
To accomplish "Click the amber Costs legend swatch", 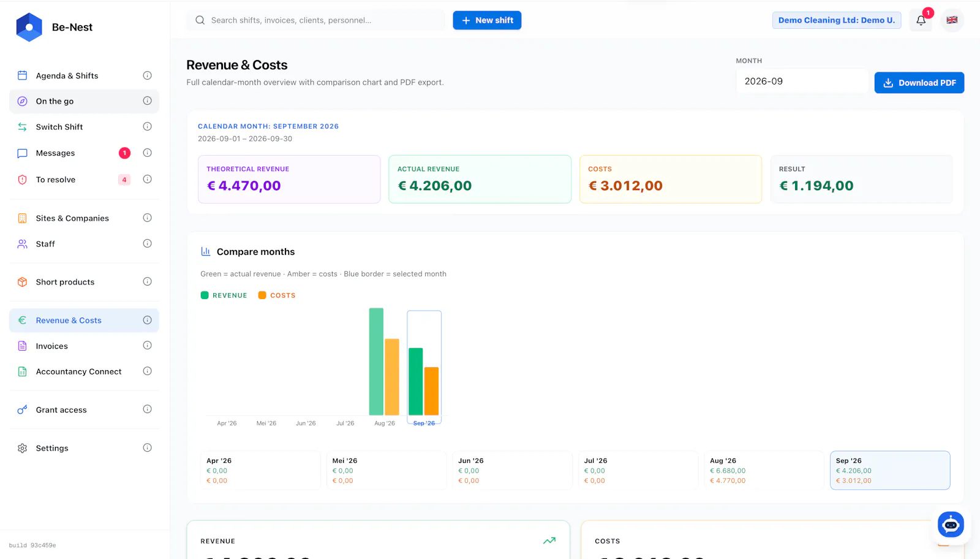I will click(262, 295).
